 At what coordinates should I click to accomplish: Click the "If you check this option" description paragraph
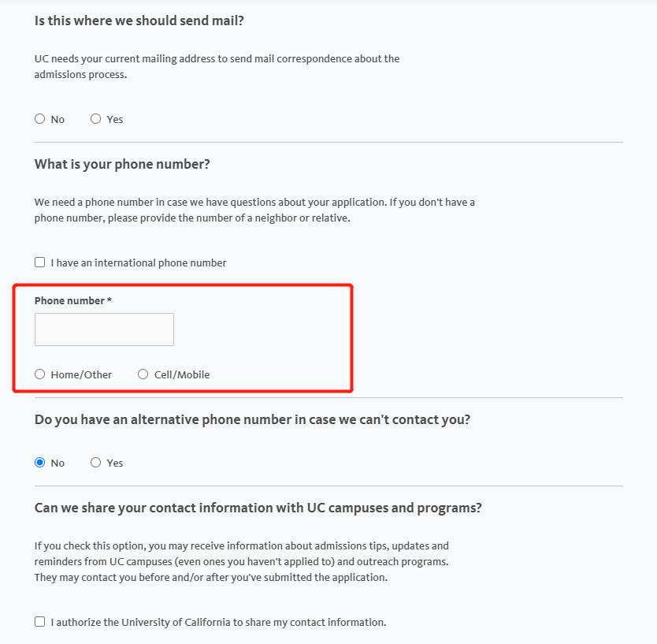pos(241,562)
